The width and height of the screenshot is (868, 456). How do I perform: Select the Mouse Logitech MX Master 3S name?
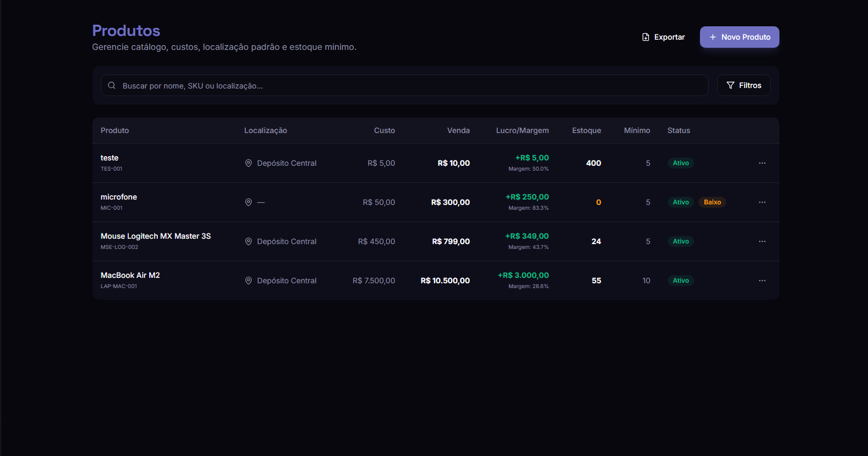pyautogui.click(x=156, y=236)
